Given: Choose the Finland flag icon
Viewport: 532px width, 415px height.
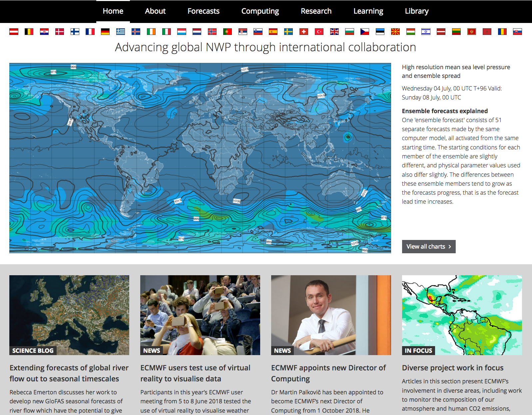Looking at the screenshot, I should pyautogui.click(x=75, y=32).
